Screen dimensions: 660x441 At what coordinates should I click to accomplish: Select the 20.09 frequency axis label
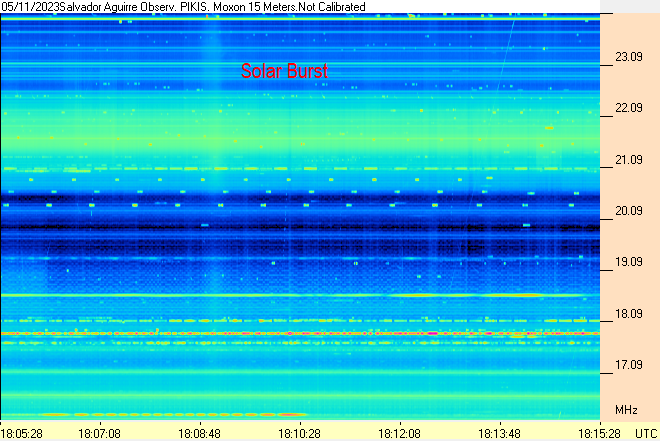629,211
